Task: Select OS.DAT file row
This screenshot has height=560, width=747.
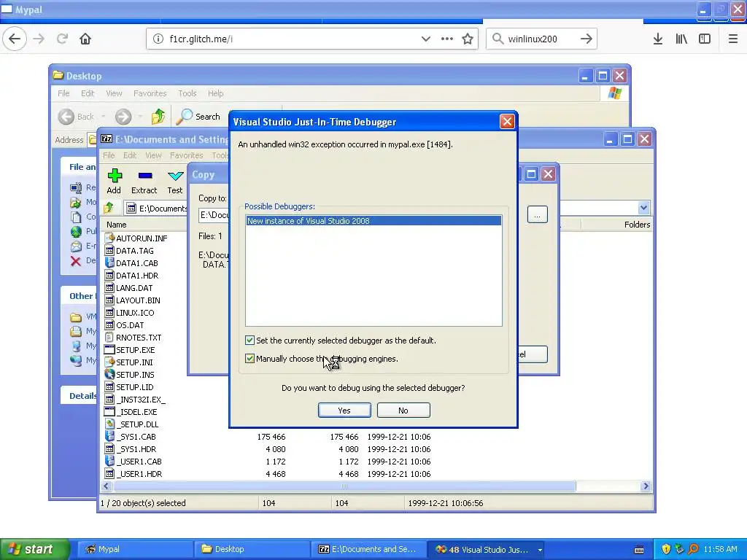Action: 124,325
